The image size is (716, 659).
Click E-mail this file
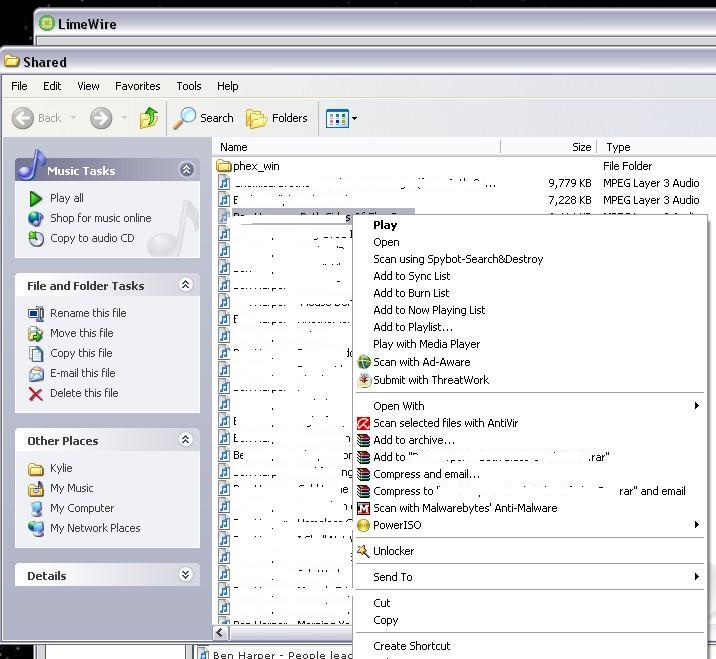pyautogui.click(x=83, y=373)
